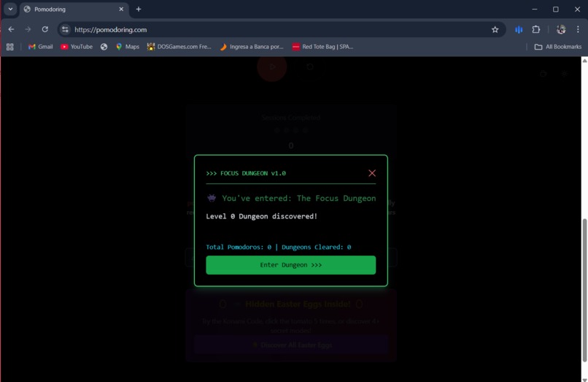Open the All Bookmarks folder

click(x=558, y=47)
